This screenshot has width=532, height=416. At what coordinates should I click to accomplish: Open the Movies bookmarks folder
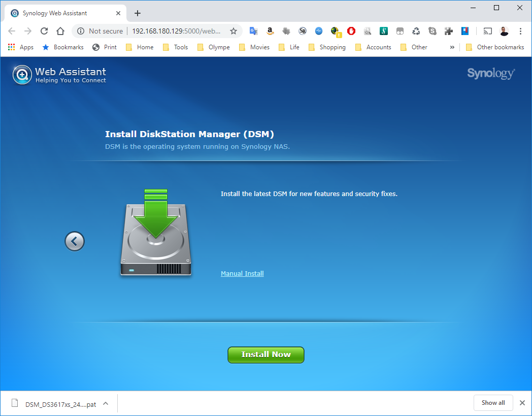(x=254, y=47)
